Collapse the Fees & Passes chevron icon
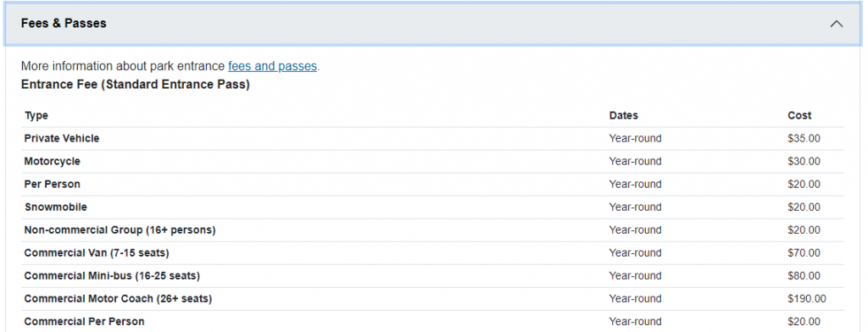868x332 pixels. (x=837, y=24)
